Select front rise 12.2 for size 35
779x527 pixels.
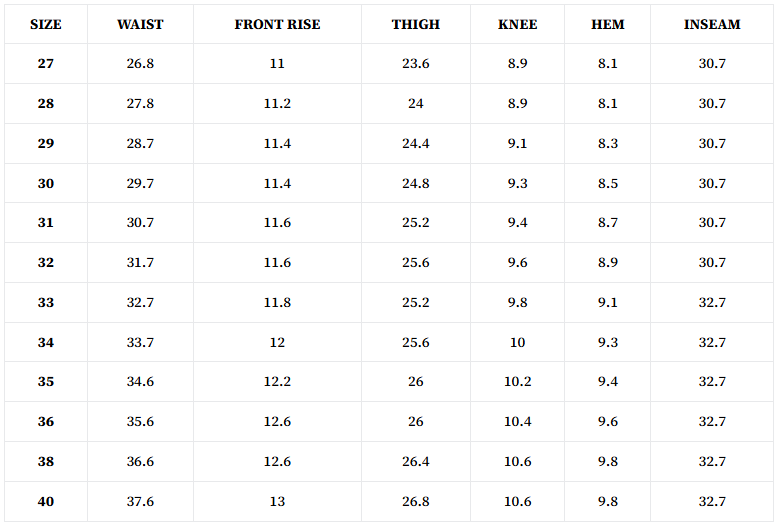point(277,382)
